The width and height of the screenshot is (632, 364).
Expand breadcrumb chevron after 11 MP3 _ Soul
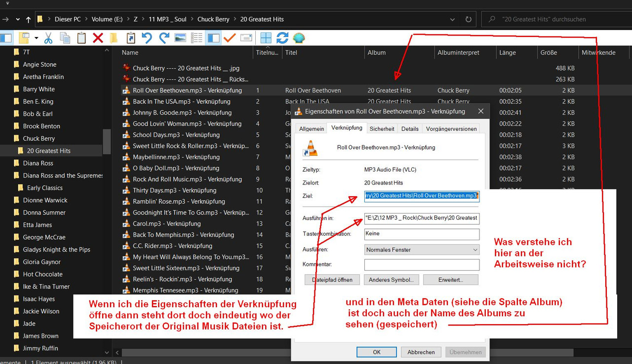[192, 19]
